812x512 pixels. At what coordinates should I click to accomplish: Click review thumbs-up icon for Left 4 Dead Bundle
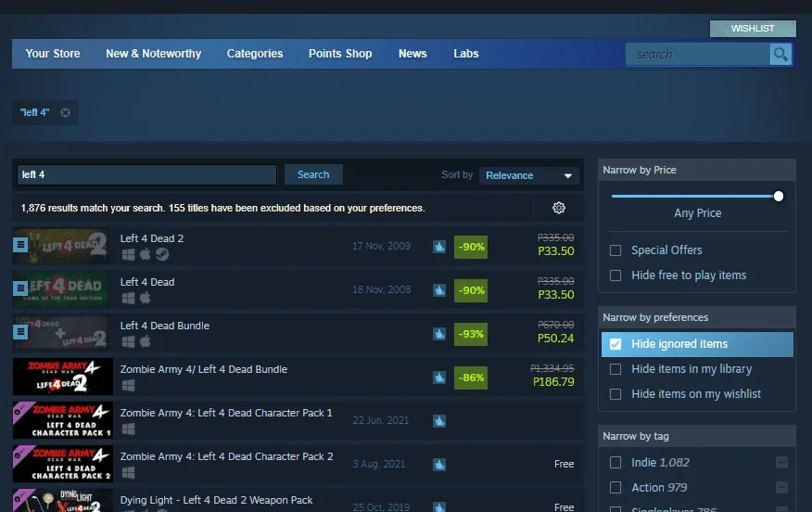(439, 334)
